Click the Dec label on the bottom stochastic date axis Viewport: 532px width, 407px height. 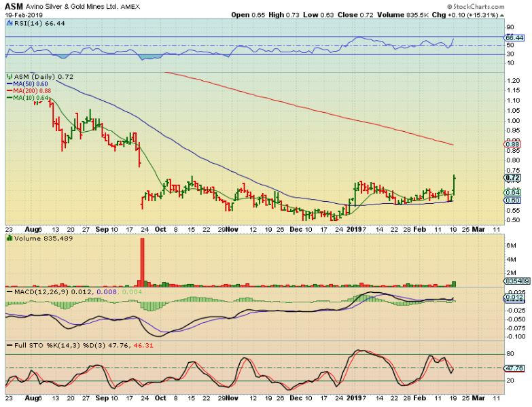click(x=296, y=398)
